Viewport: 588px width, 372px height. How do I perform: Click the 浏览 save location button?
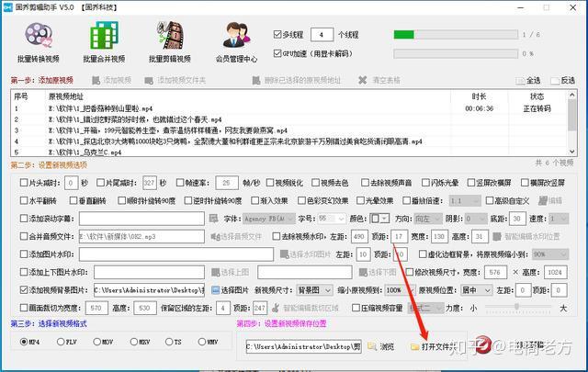click(381, 346)
